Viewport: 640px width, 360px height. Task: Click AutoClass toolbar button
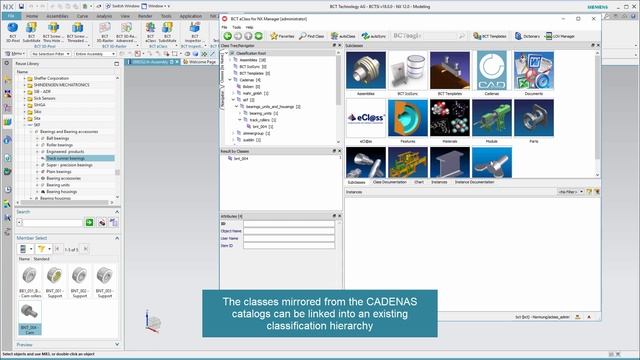pos(343,36)
